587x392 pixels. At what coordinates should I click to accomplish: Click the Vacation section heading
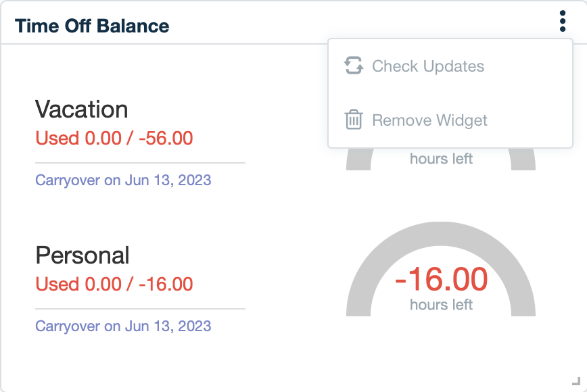82,109
